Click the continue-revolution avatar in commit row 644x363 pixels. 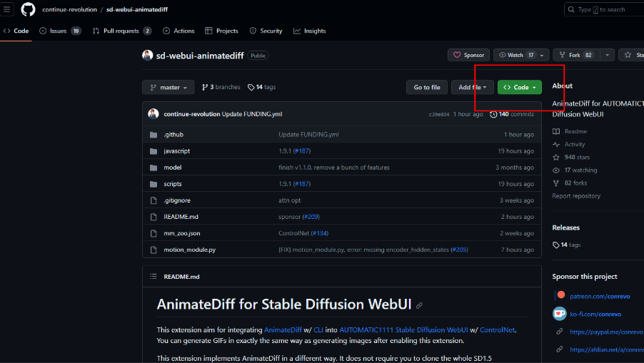pyautogui.click(x=154, y=114)
